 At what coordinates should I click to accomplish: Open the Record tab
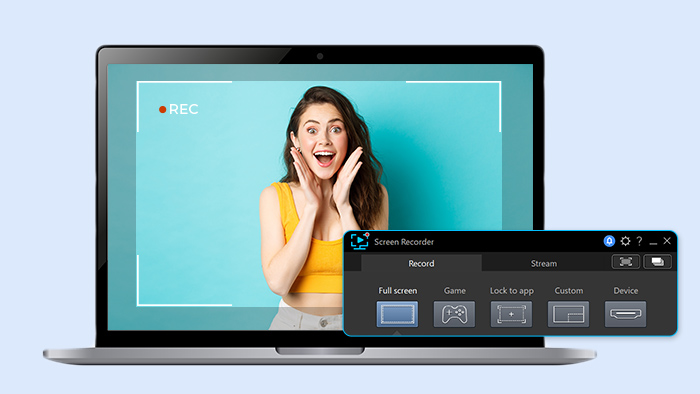click(421, 263)
